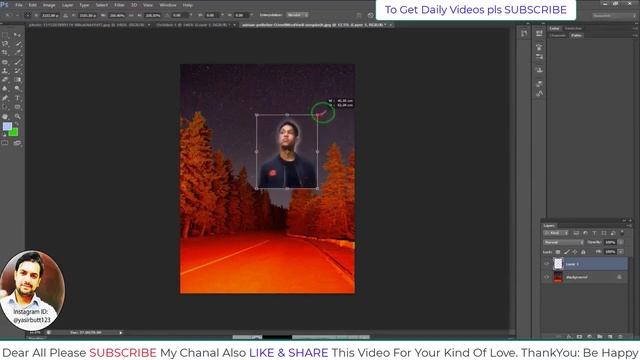Select the Move tool

pyautogui.click(x=17, y=35)
